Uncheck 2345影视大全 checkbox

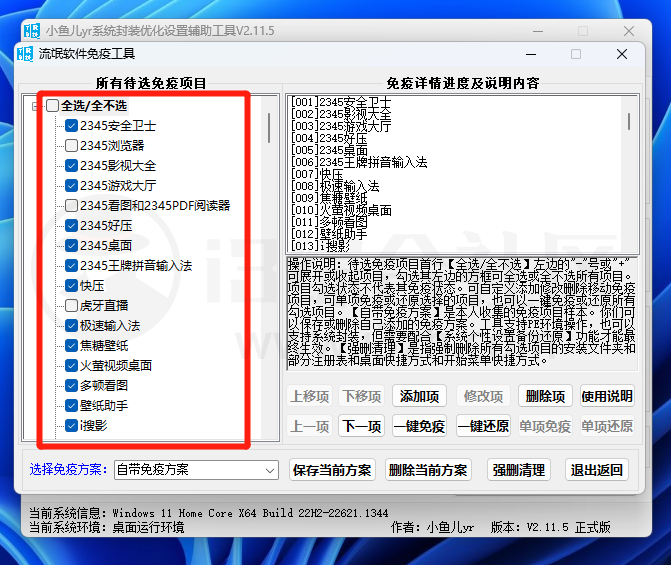point(71,166)
